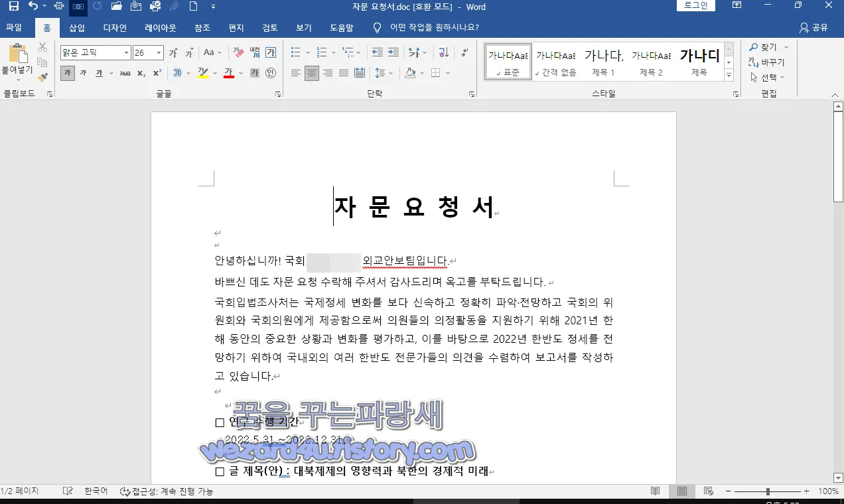Image resolution: width=844 pixels, height=504 pixels.
Task: Click the Save icon in quick access toolbar
Action: (13, 7)
